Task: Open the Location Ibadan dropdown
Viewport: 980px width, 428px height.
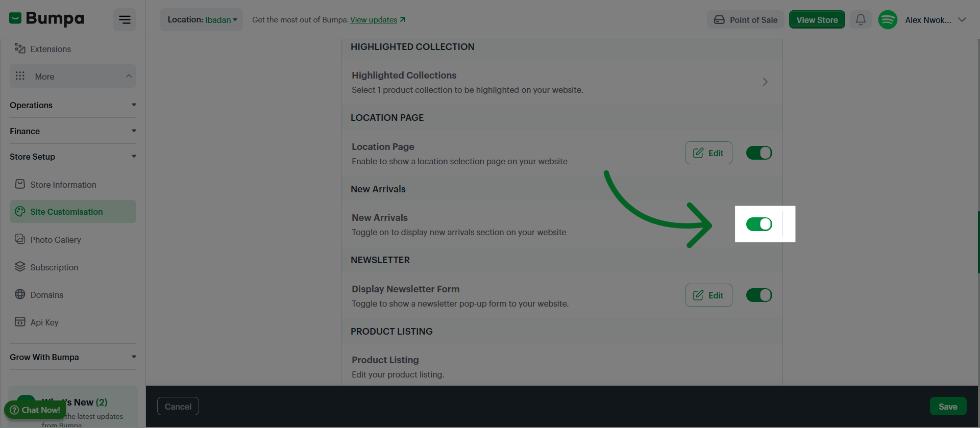Action: pos(202,20)
